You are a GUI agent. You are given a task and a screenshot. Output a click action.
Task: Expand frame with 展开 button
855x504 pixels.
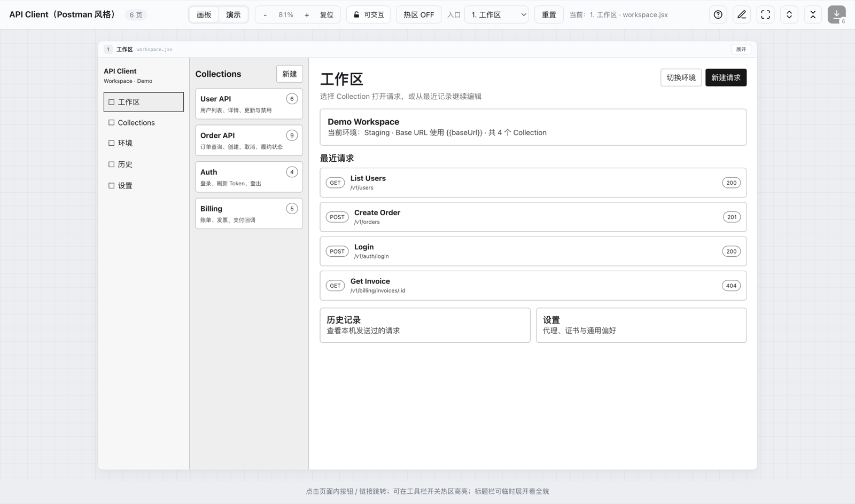pos(741,49)
